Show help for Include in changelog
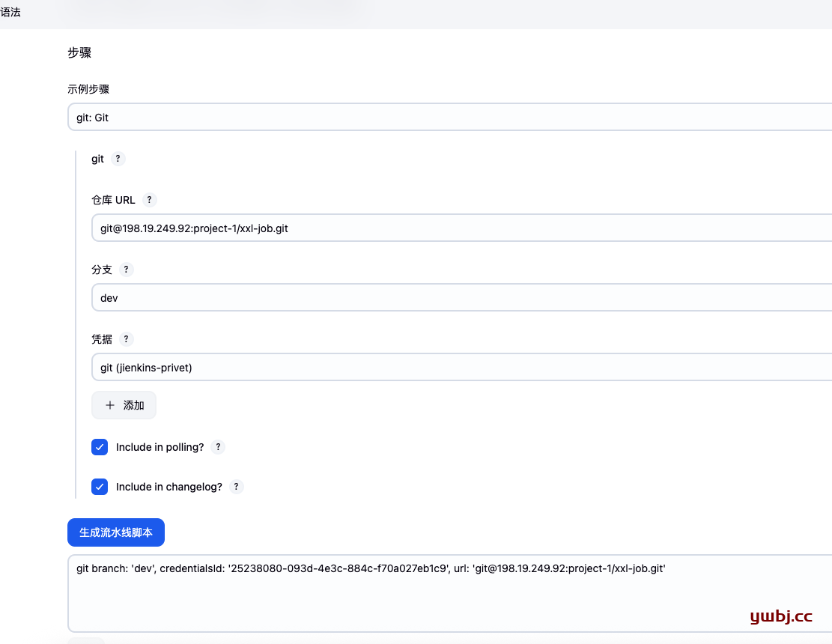The width and height of the screenshot is (832, 644). (x=236, y=487)
